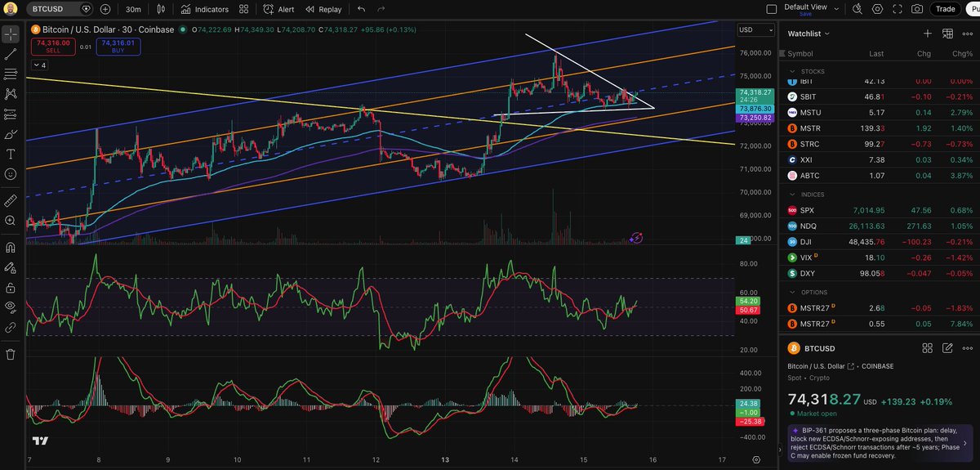Add a symbol to the watchlist
Screen dimensions: 980x470
[x=927, y=34]
